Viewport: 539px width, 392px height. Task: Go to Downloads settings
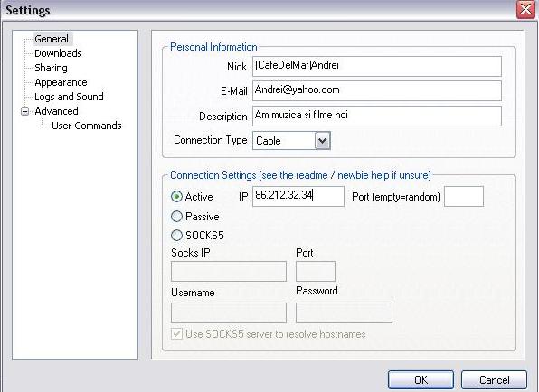pos(58,53)
